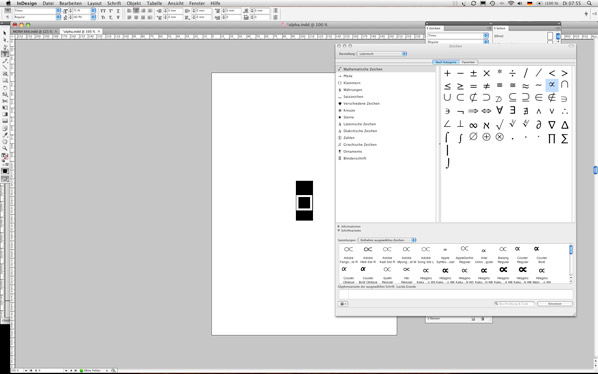Switch to the alpha.indd document tab
Screen dimensions: 598x374
tap(80, 32)
